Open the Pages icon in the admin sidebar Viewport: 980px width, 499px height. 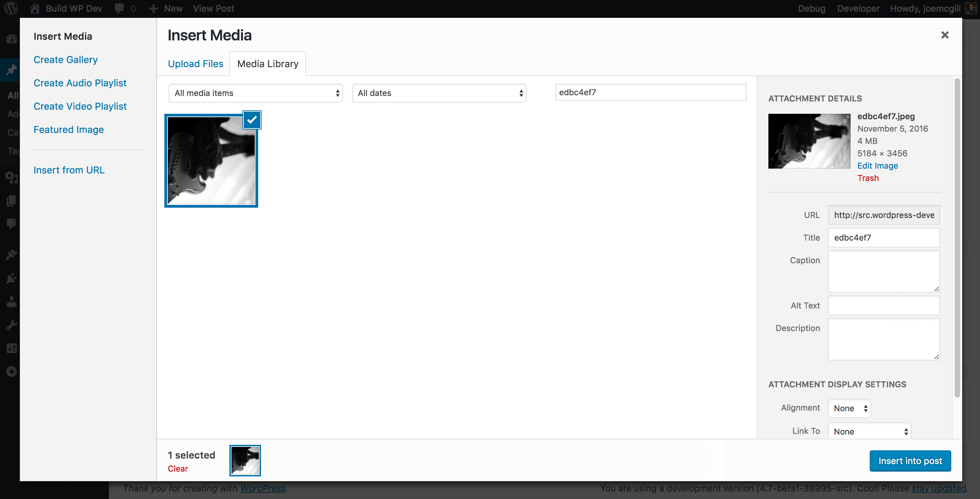[11, 200]
